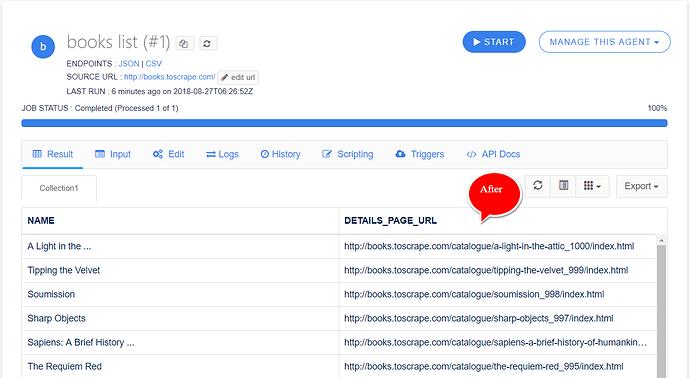Click the scrollbar up arrow of the table
The width and height of the screenshot is (690, 378).
(661, 240)
